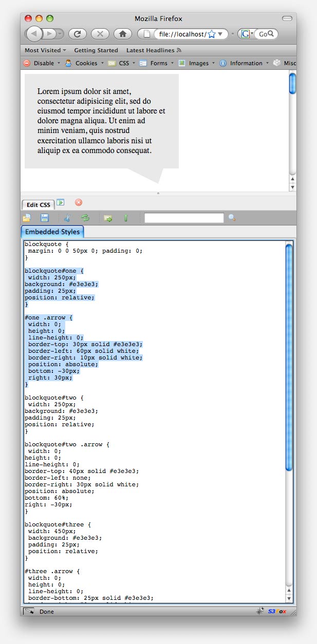Click the Forward navigation arrow
317x644 pixels.
50,34
